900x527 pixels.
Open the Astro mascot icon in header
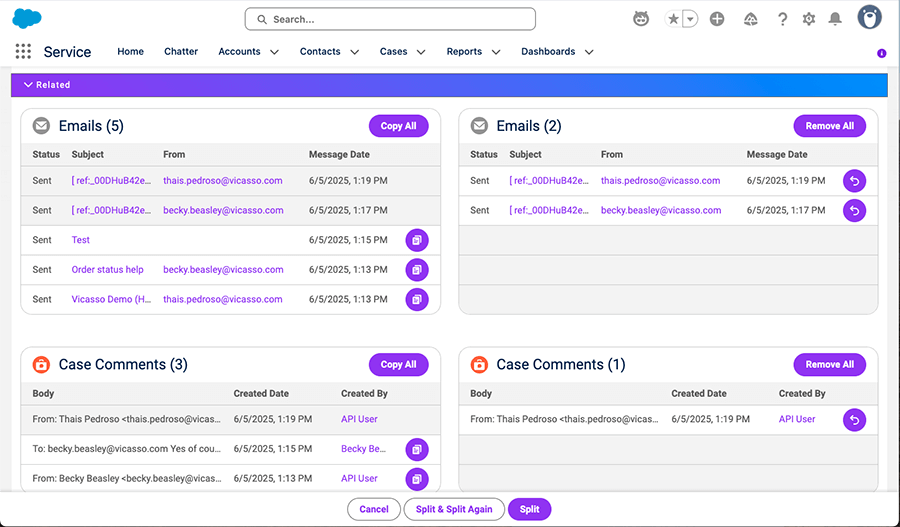click(641, 19)
